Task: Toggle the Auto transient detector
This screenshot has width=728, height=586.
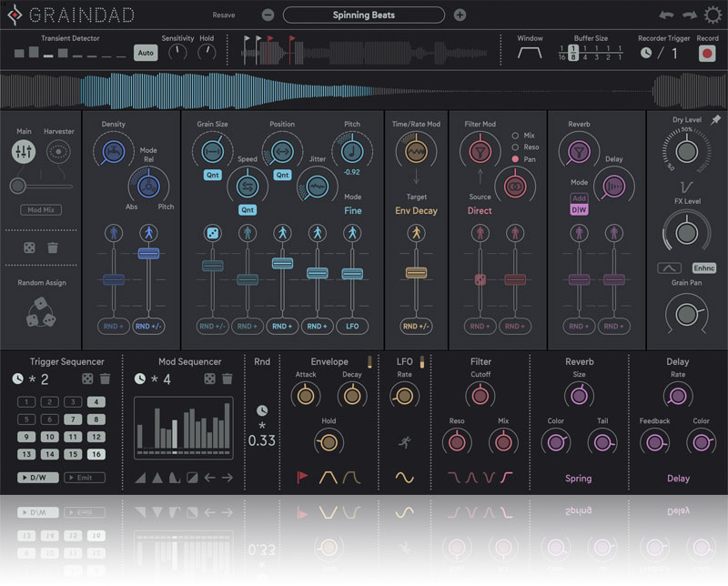Action: coord(145,53)
